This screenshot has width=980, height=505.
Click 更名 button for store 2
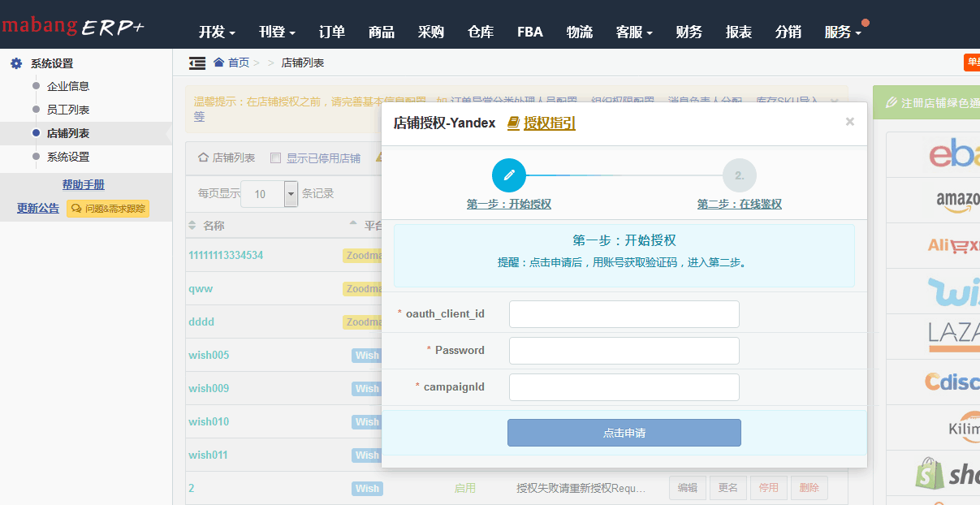coord(728,488)
